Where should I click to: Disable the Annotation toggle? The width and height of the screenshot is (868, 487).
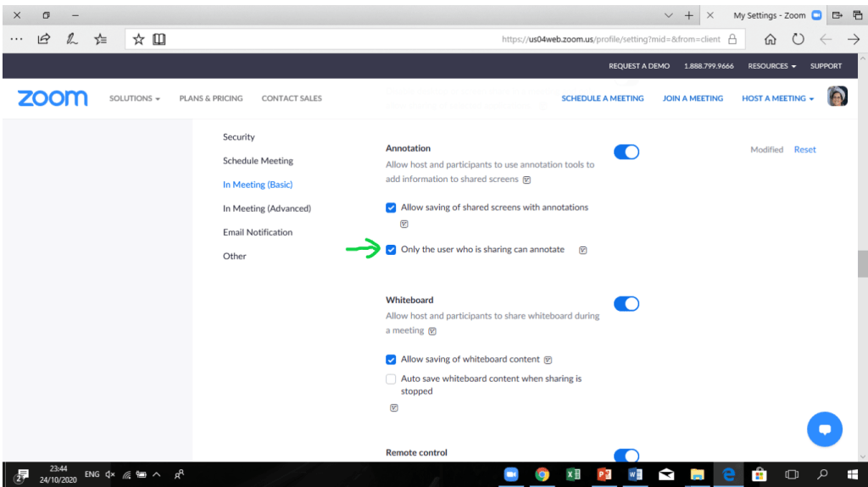[626, 152]
